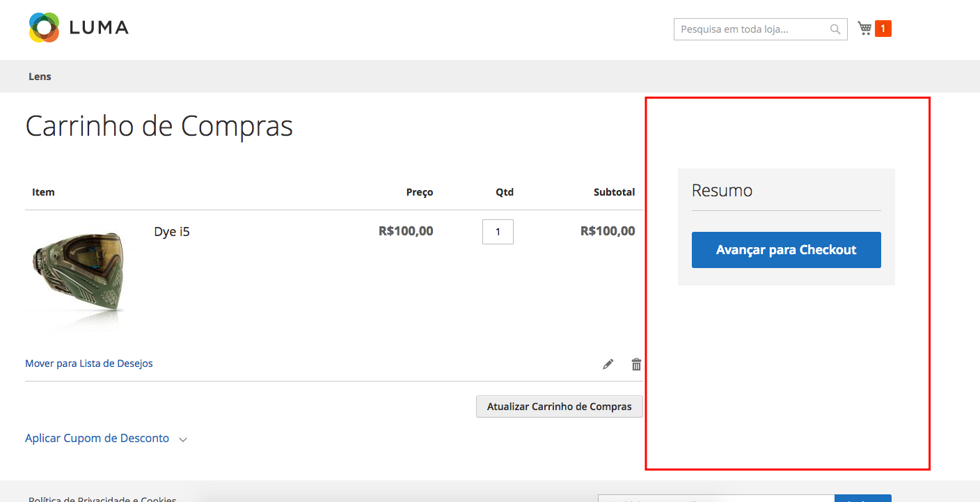The height and width of the screenshot is (502, 980).
Task: Click the blue footer subscribe button
Action: click(x=862, y=499)
